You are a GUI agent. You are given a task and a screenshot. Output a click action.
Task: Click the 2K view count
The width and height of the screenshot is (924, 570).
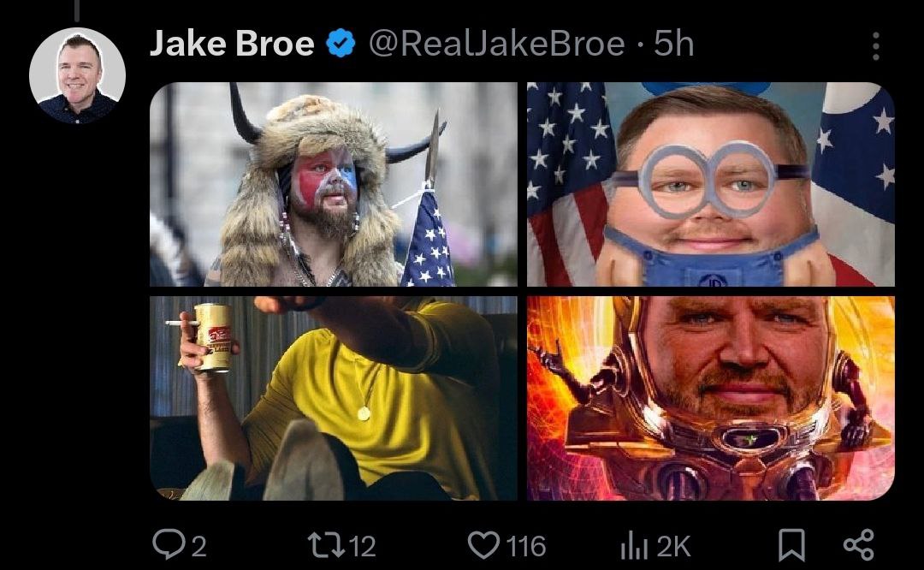(x=673, y=546)
